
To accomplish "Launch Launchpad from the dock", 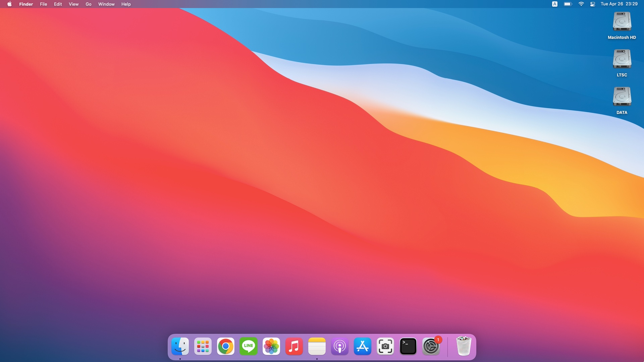I will click(203, 346).
